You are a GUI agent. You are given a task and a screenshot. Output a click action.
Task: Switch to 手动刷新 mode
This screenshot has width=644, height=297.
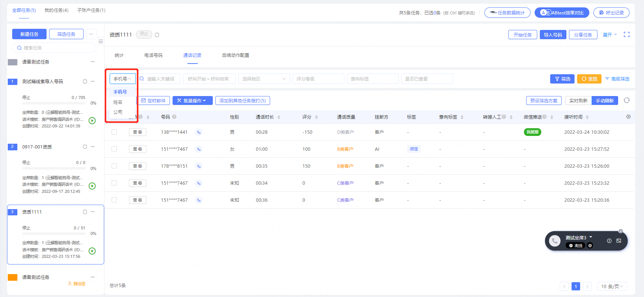605,100
